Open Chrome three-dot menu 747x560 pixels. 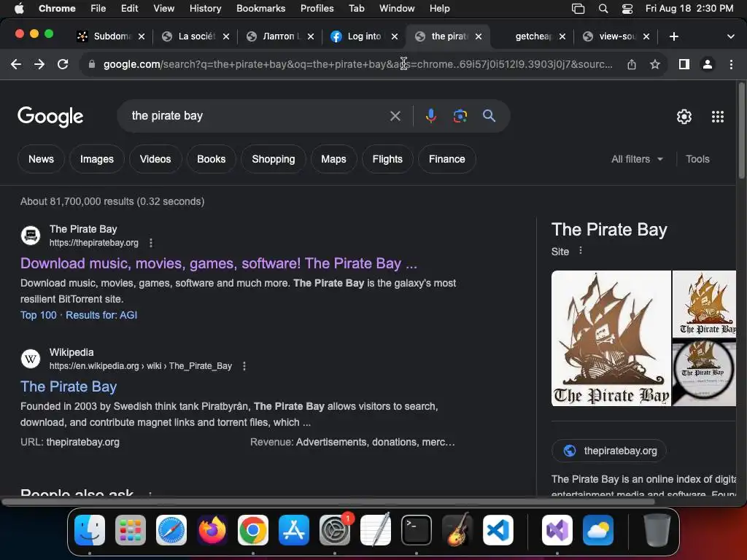coord(731,64)
